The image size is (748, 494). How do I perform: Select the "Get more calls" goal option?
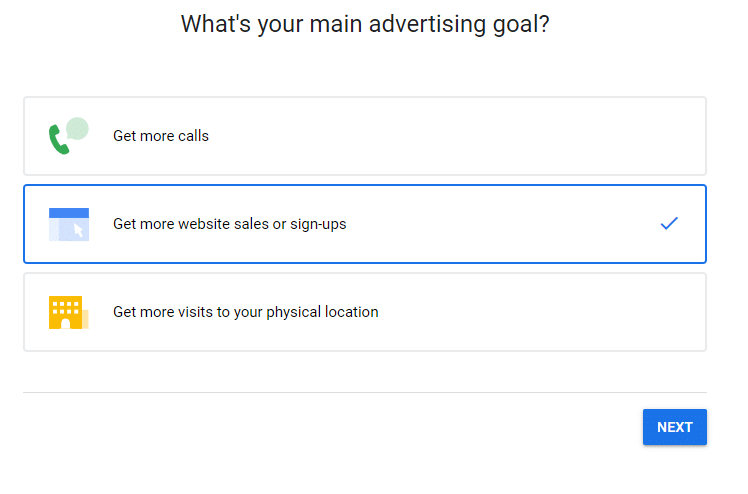(x=364, y=136)
